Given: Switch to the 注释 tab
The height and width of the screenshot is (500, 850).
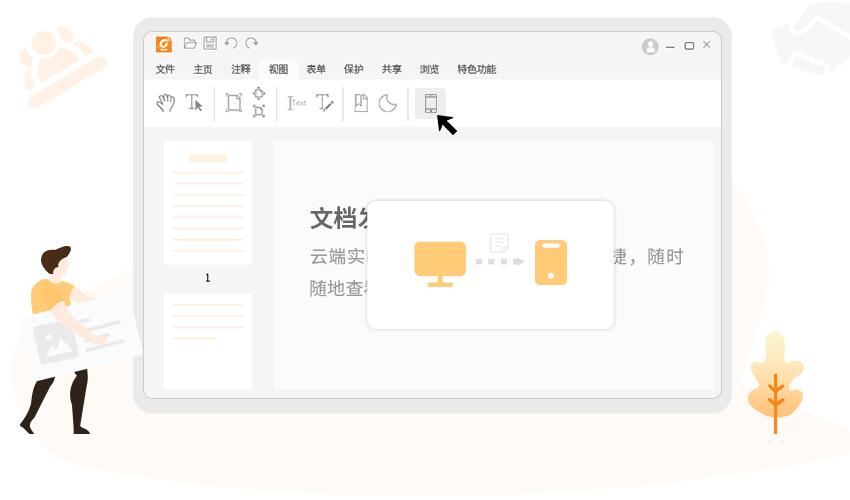Looking at the screenshot, I should coord(241,69).
